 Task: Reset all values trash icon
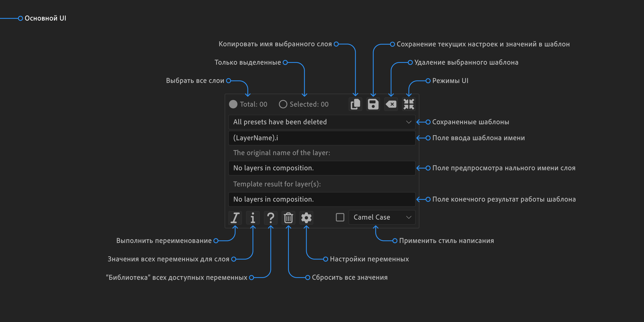point(288,218)
